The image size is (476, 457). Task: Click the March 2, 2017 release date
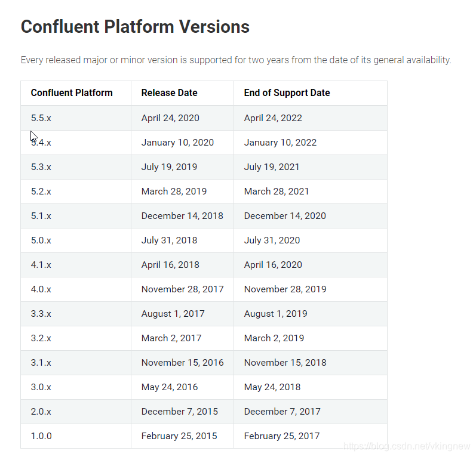pos(171,338)
